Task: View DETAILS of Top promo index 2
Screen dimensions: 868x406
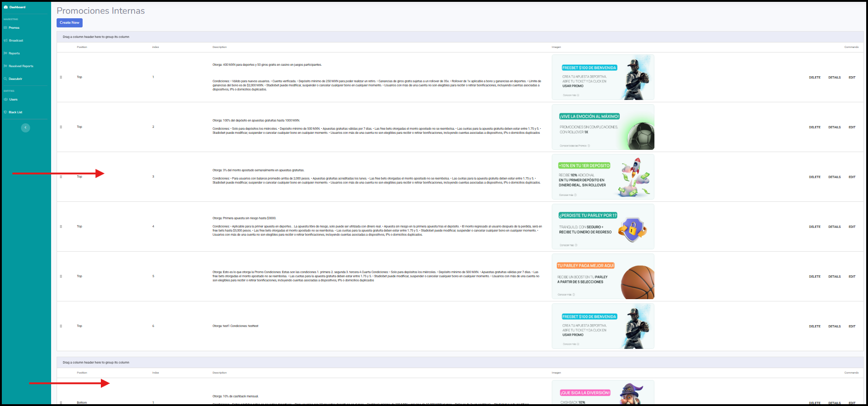Action: coord(834,127)
